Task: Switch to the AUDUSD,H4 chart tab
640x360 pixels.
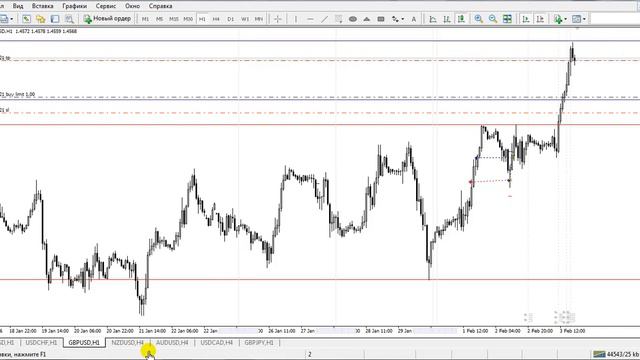Action: point(172,342)
